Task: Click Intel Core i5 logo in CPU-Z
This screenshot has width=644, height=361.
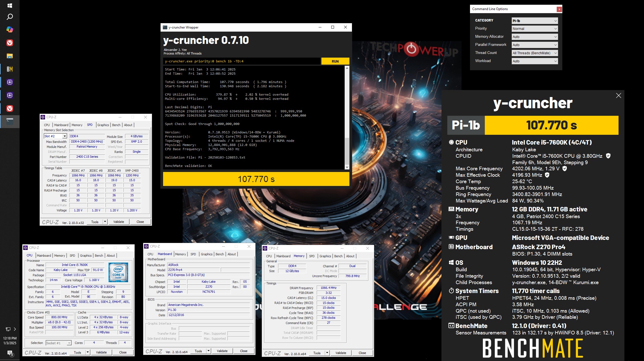Action: (118, 272)
